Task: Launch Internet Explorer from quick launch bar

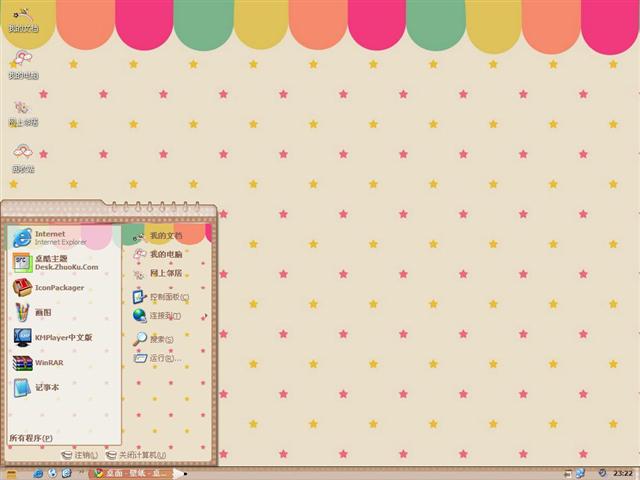Action: pyautogui.click(x=38, y=473)
